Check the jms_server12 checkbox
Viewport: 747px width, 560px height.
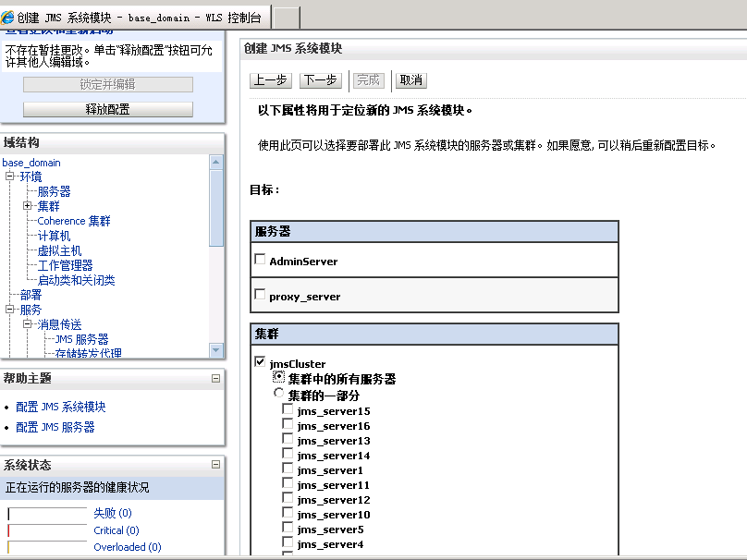pyautogui.click(x=288, y=497)
